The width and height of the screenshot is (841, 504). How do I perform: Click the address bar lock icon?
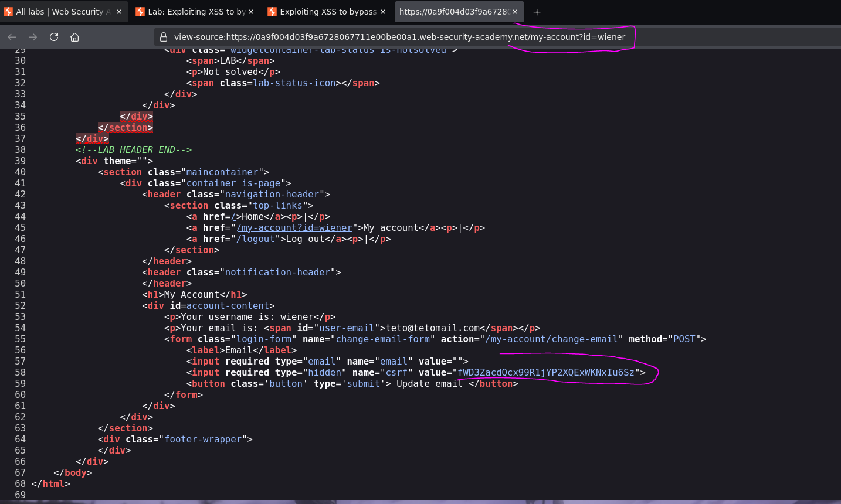(164, 37)
